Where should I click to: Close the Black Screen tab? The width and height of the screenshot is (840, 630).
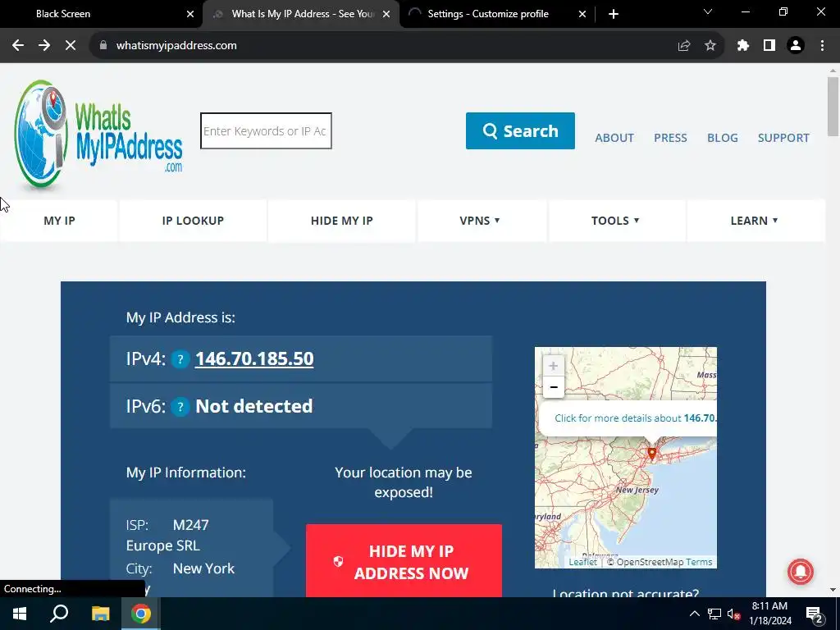coord(190,14)
